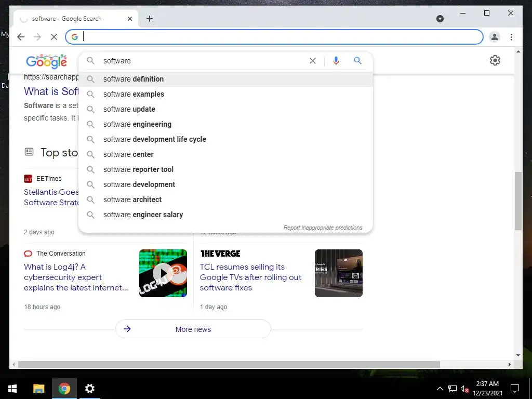The height and width of the screenshot is (399, 532).
Task: Click inside the Google search field
Action: 204,61
